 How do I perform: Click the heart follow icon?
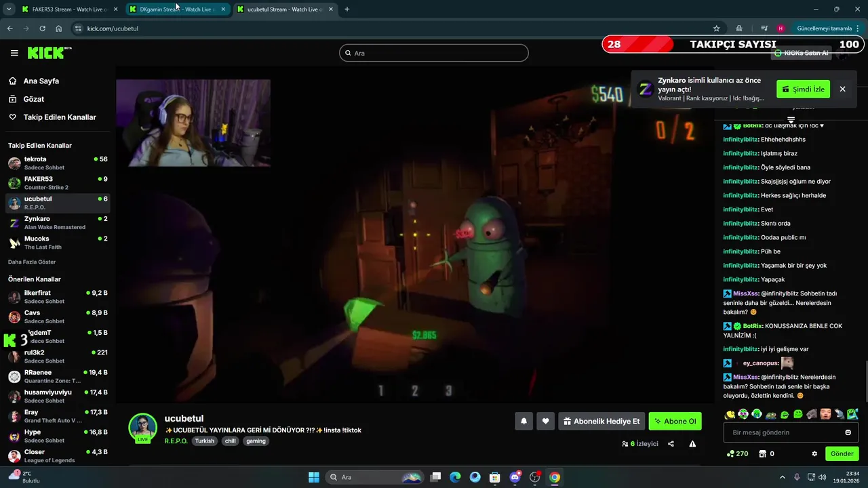pyautogui.click(x=545, y=422)
